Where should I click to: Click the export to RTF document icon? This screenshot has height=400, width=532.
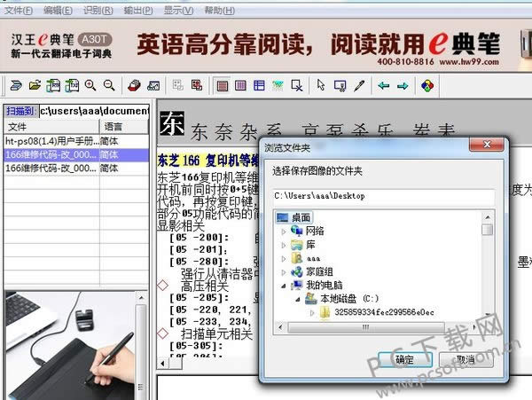click(53, 85)
